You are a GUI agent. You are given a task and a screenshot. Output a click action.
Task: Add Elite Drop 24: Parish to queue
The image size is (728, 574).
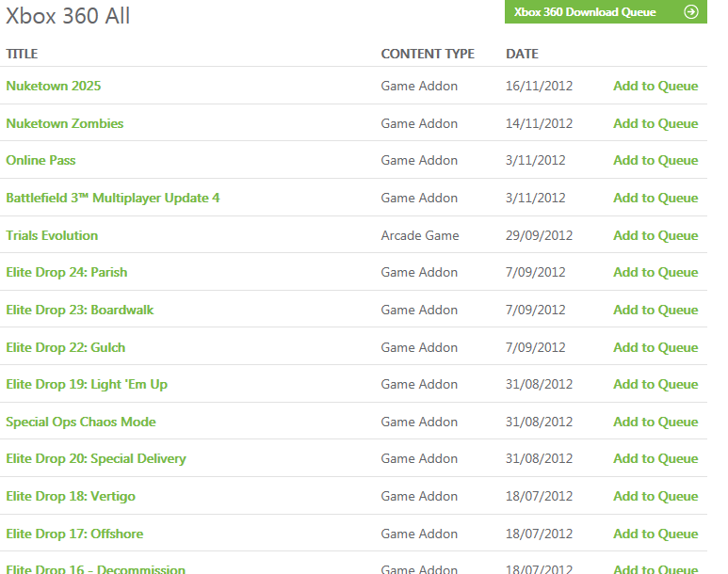coord(655,272)
